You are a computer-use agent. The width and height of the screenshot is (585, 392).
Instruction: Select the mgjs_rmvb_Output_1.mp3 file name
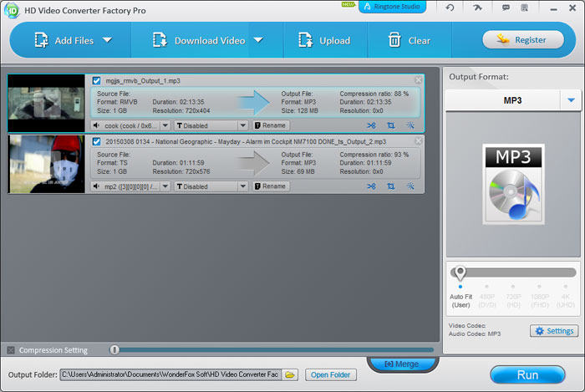[x=143, y=81]
